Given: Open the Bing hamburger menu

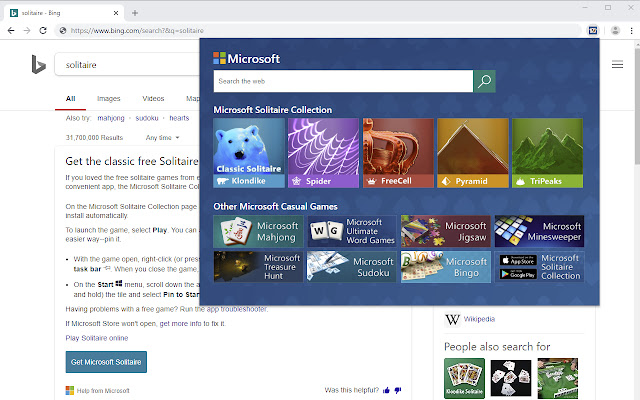Looking at the screenshot, I should pyautogui.click(x=617, y=64).
